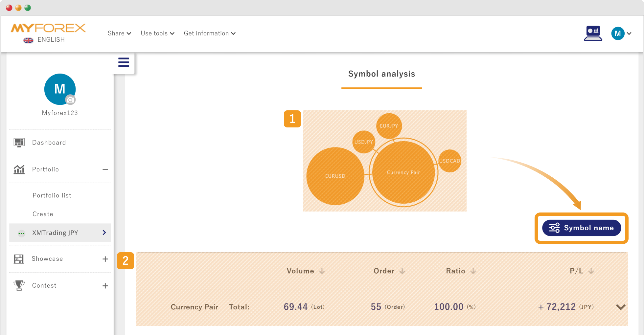Sort table by Volume arrow
The image size is (644, 335).
(x=322, y=271)
